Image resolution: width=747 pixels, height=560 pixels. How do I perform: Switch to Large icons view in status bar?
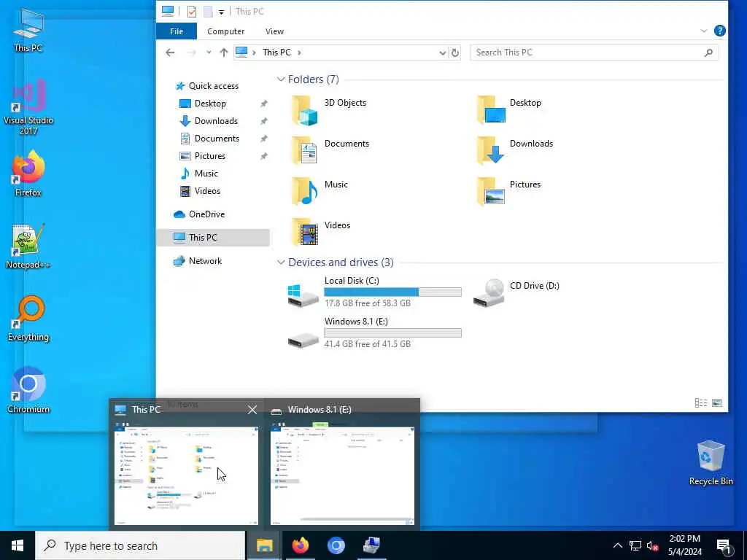717,402
